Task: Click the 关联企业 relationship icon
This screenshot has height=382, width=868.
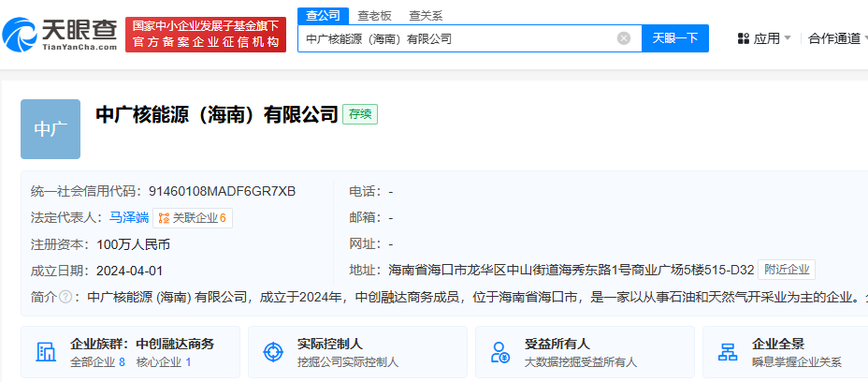Action: 164,218
